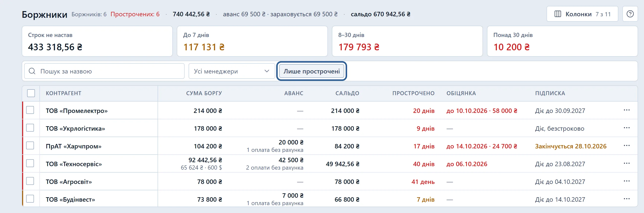Screen dimensions: 644x213
Task: Open row actions menu for ТОВ «Промелектро»
Action: click(627, 110)
